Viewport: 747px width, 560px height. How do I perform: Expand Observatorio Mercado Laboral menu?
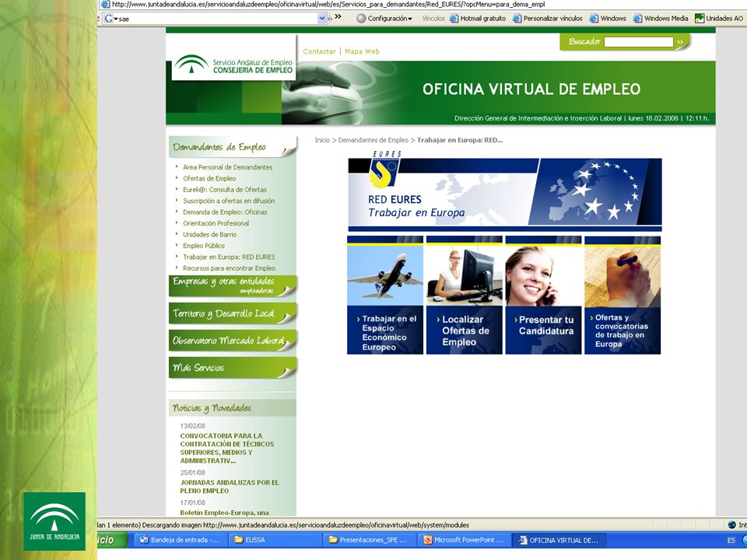click(233, 341)
